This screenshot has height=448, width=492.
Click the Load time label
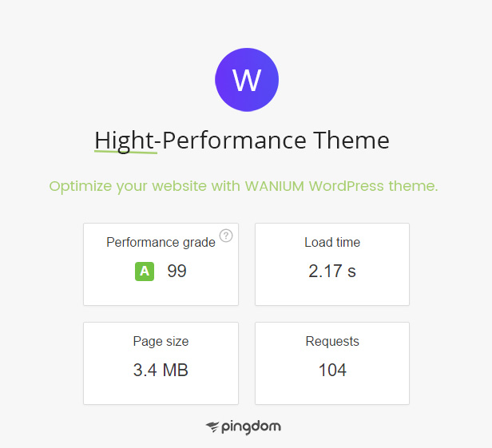pos(332,242)
